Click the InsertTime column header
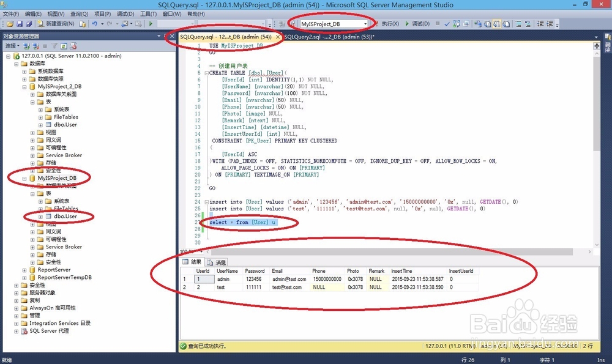This screenshot has width=612, height=364. tap(418, 271)
